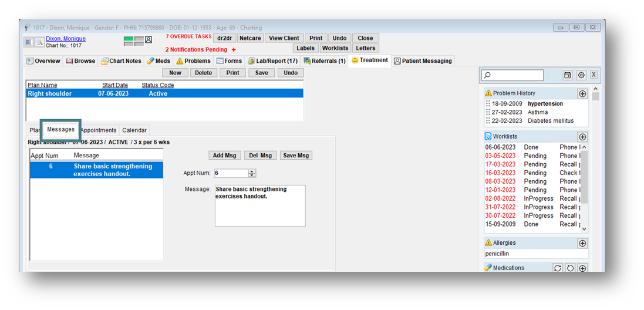This screenshot has width=644, height=310.
Task: Add a new Worklists item with plus icon
Action: pyautogui.click(x=582, y=137)
